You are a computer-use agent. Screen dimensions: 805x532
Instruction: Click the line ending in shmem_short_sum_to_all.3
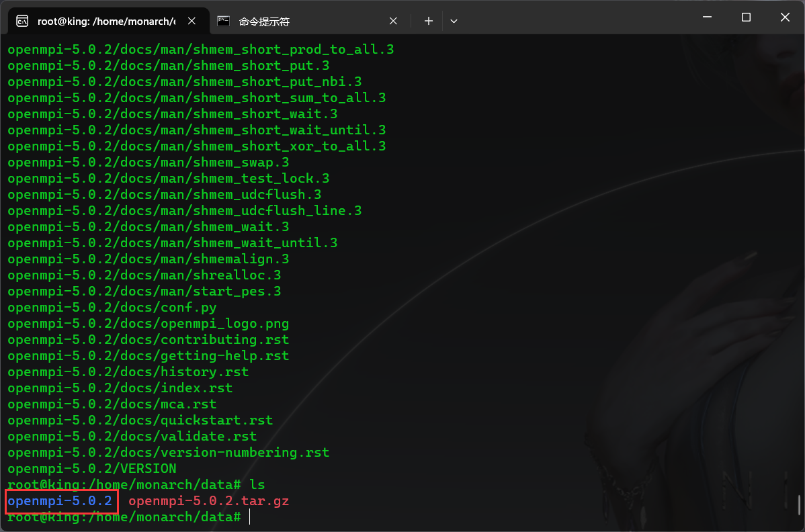(x=197, y=97)
